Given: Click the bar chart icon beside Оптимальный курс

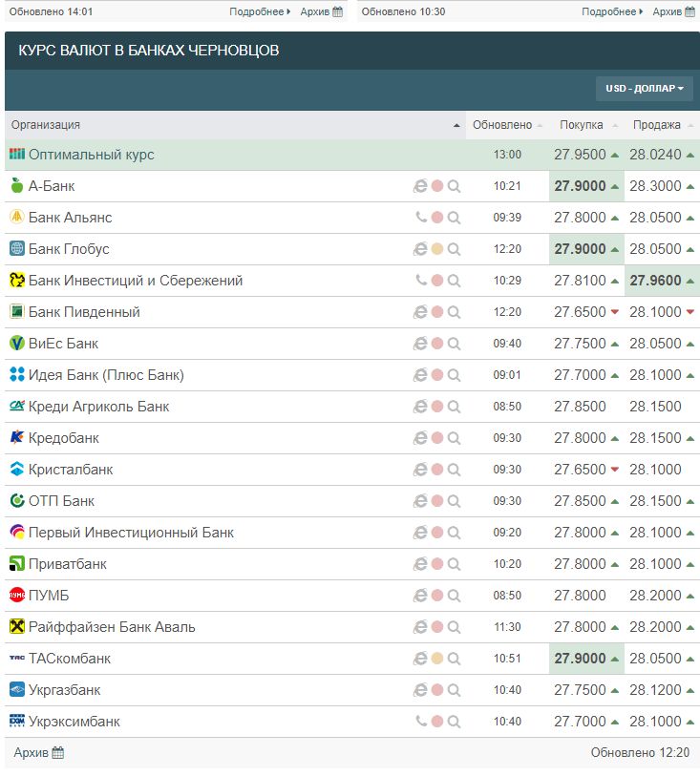Looking at the screenshot, I should click(x=17, y=155).
